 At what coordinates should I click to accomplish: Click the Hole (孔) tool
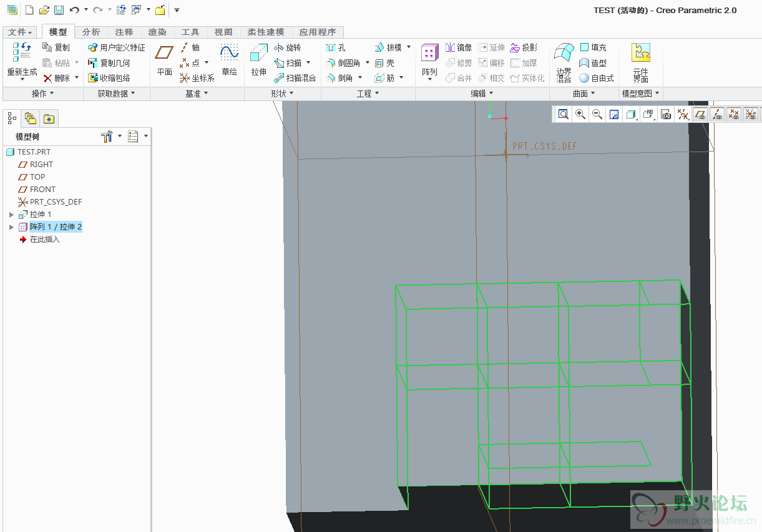point(336,47)
